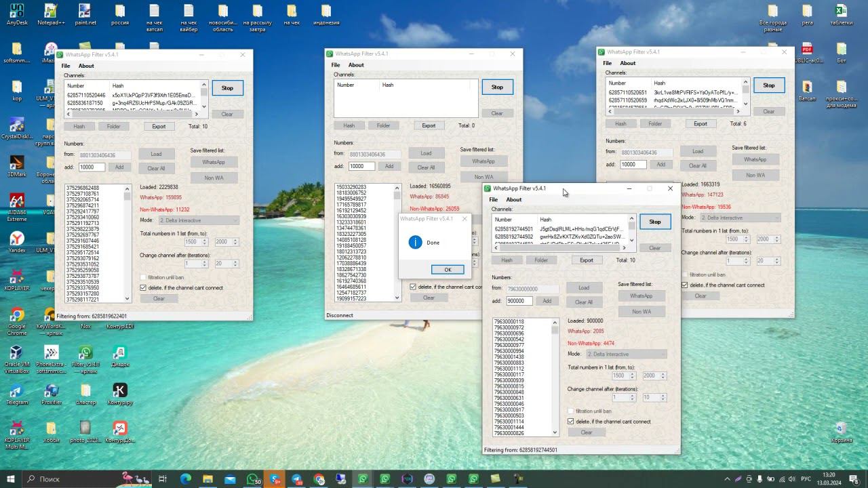Viewport: 868px width, 488px height.
Task: Select the Oracle VM VirtualBox shortcut
Action: point(17,360)
